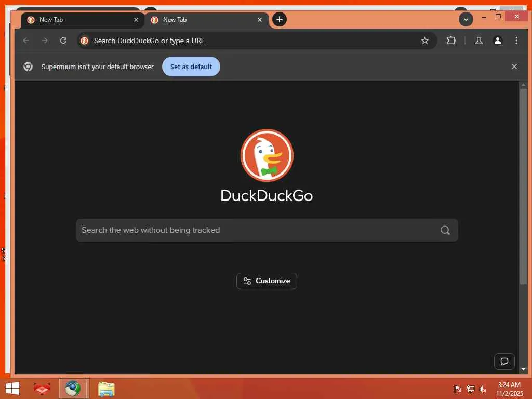532x399 pixels.
Task: Click the DuckDuckGo duck logo
Action: coord(267,155)
